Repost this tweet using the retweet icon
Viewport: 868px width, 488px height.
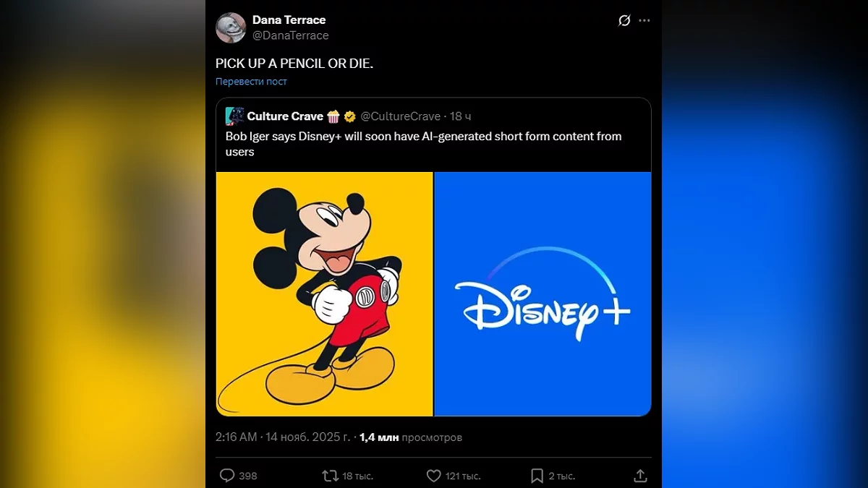pos(330,476)
